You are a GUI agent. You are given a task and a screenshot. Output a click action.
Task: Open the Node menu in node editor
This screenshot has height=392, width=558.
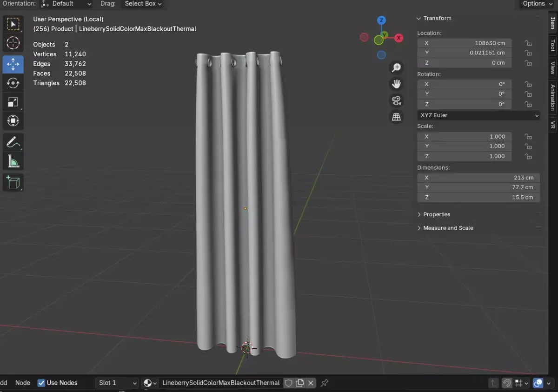pyautogui.click(x=23, y=383)
